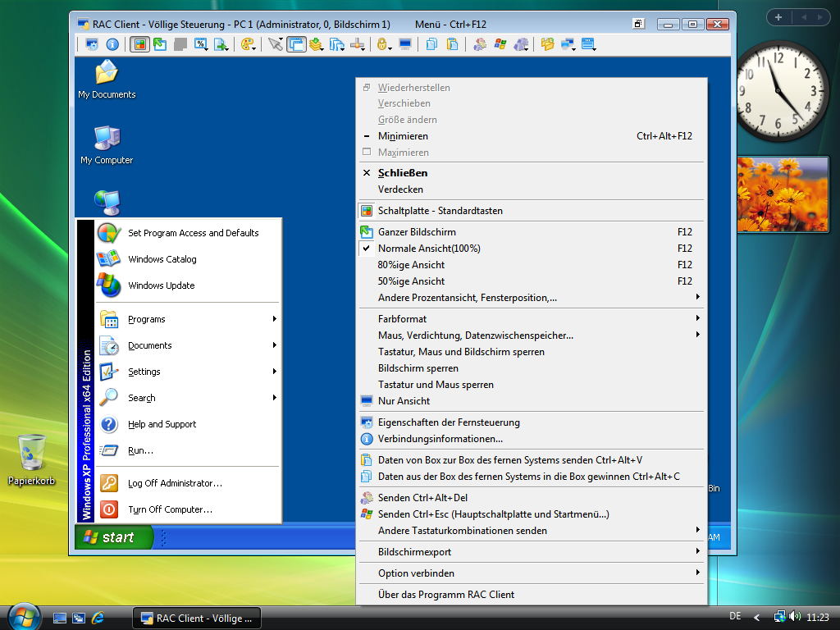Select Ganzer Bildschirm in the menu
This screenshot has height=630, width=840.
(532, 232)
